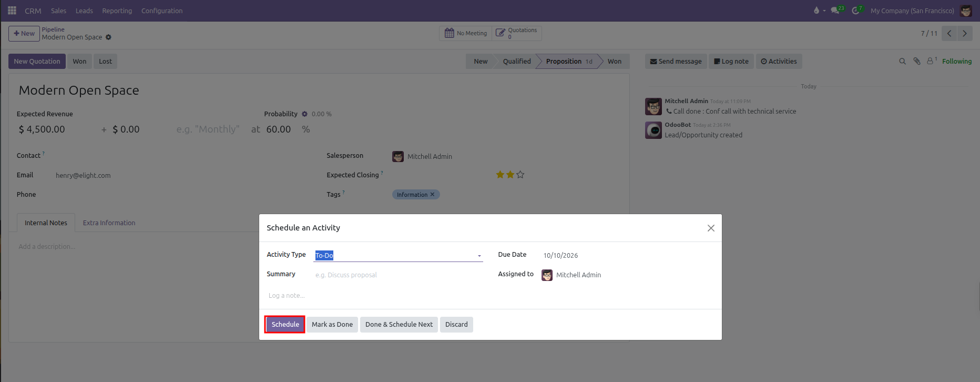Click the Log note button
The image size is (980, 382).
pyautogui.click(x=731, y=61)
